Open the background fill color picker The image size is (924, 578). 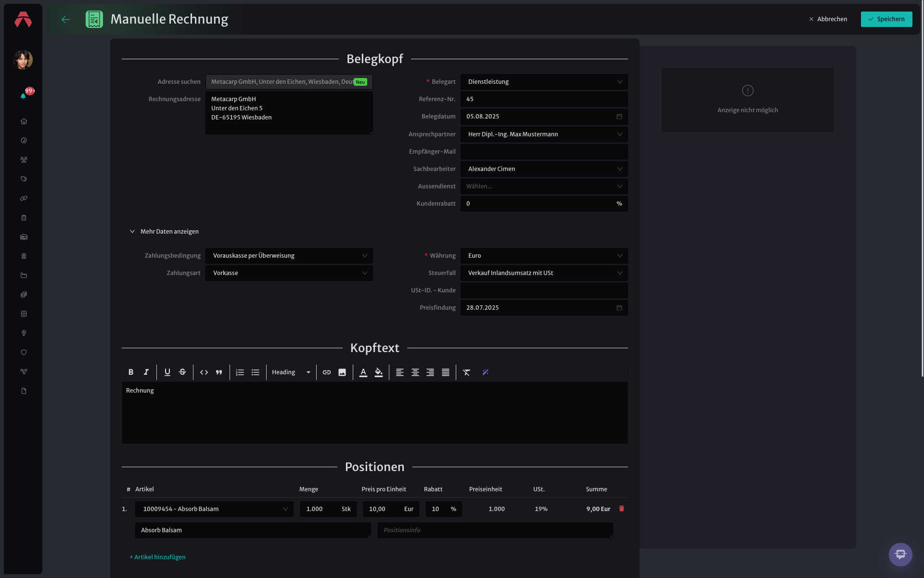point(379,372)
